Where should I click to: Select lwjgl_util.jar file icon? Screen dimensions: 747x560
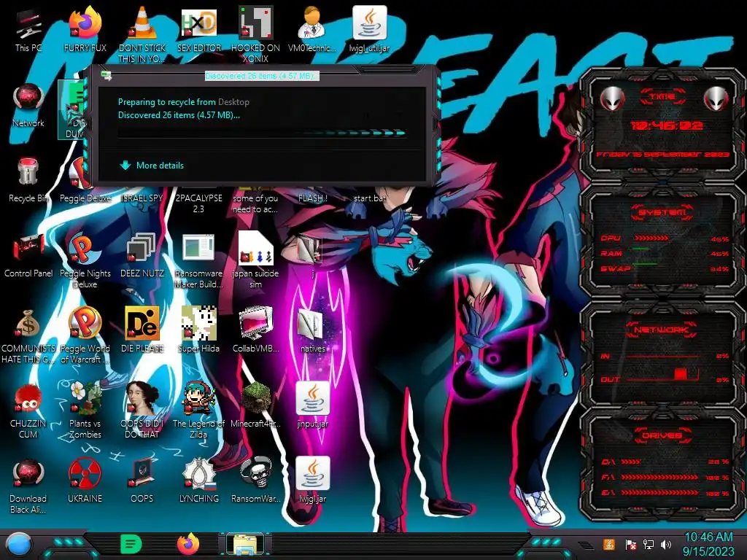tap(369, 29)
